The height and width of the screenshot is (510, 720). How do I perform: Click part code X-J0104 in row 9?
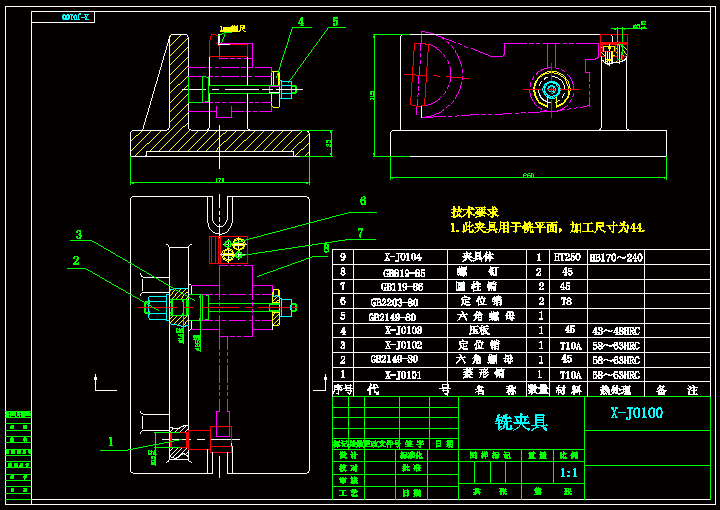[x=403, y=257]
